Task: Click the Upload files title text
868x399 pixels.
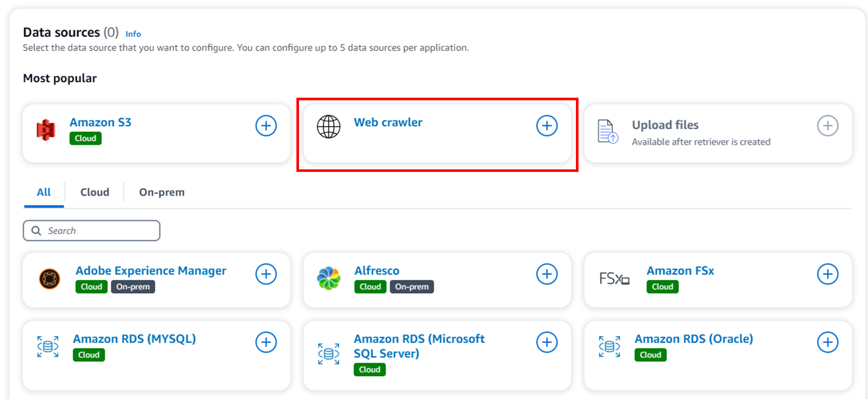Action: click(665, 125)
